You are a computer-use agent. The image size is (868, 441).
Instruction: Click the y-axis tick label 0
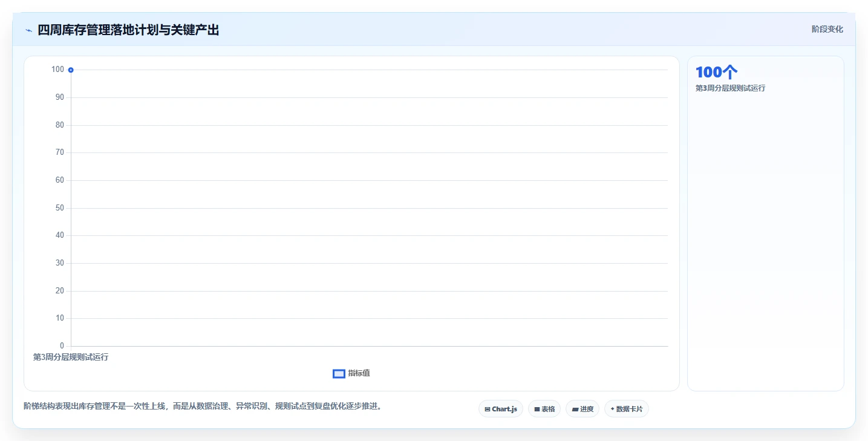coord(61,346)
